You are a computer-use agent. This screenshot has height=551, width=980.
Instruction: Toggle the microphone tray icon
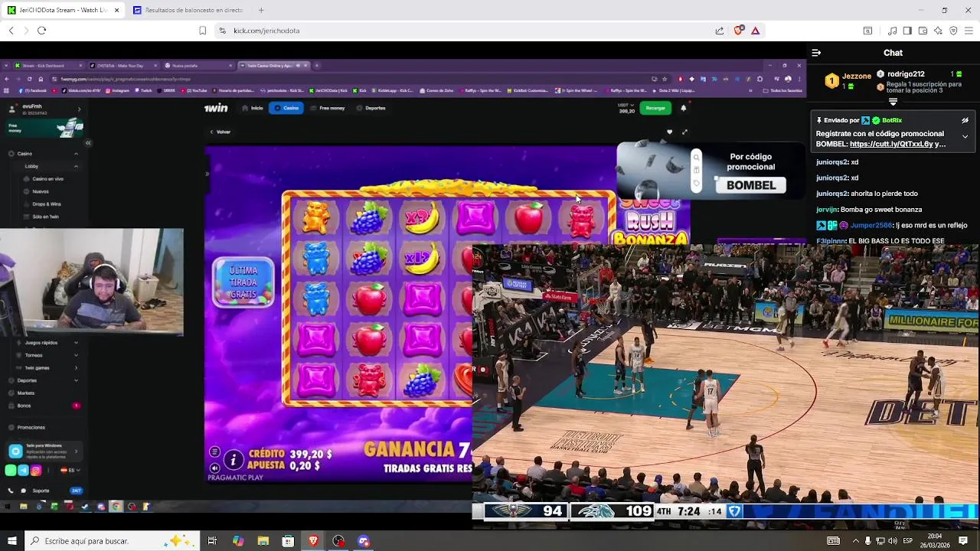[x=867, y=541]
